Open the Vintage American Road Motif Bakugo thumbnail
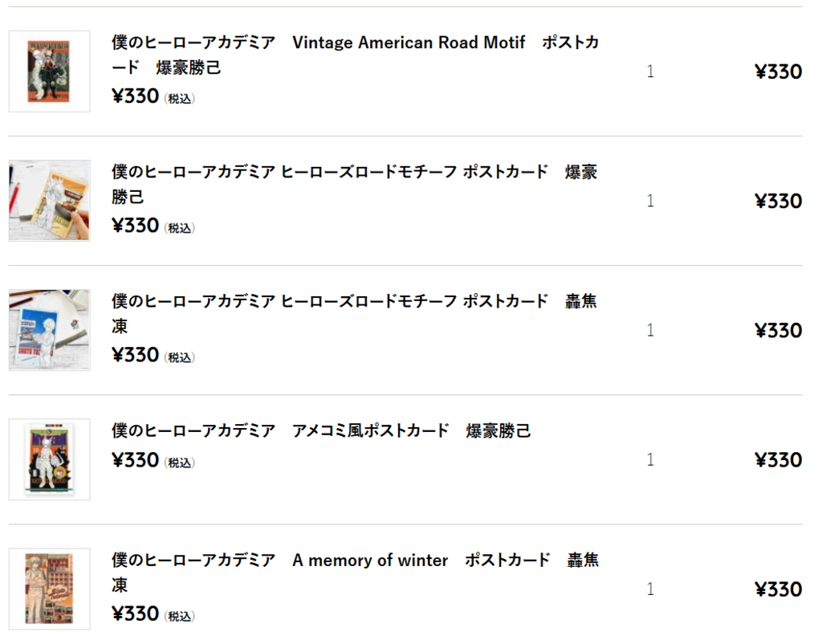Screen dimensions: 822x644 [49, 71]
